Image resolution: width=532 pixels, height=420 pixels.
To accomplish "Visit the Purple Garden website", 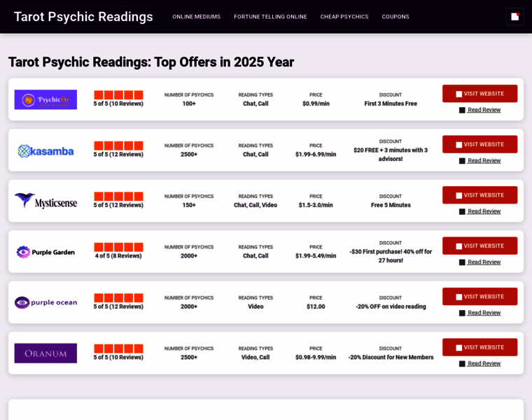I will pos(479,246).
